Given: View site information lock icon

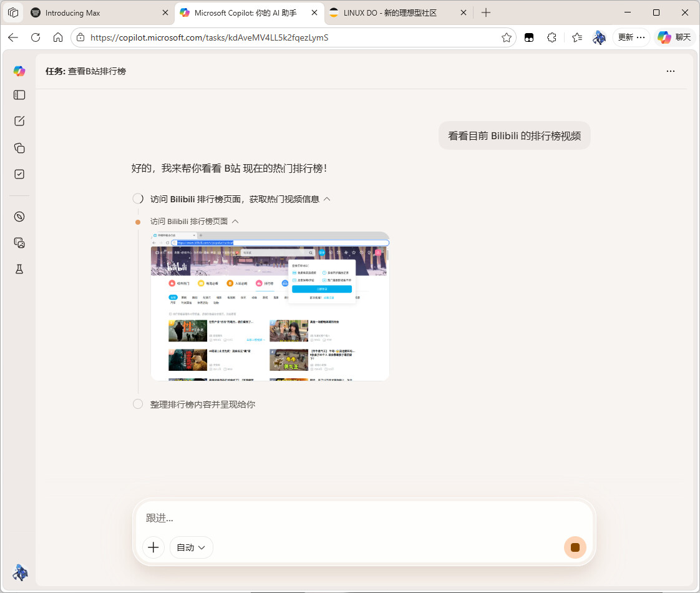Looking at the screenshot, I should click(x=80, y=37).
